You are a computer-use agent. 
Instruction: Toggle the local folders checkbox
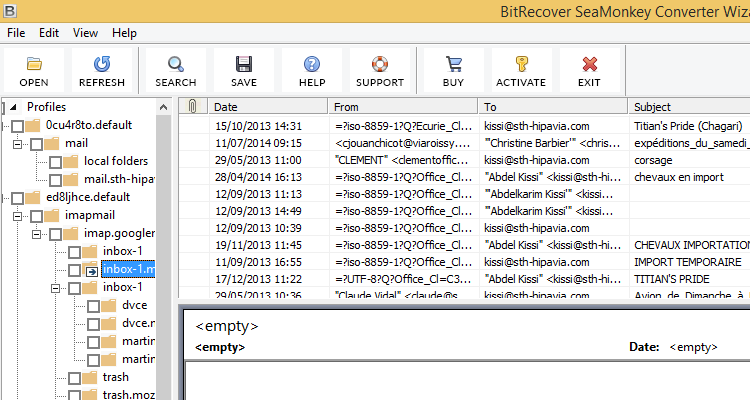click(x=55, y=162)
